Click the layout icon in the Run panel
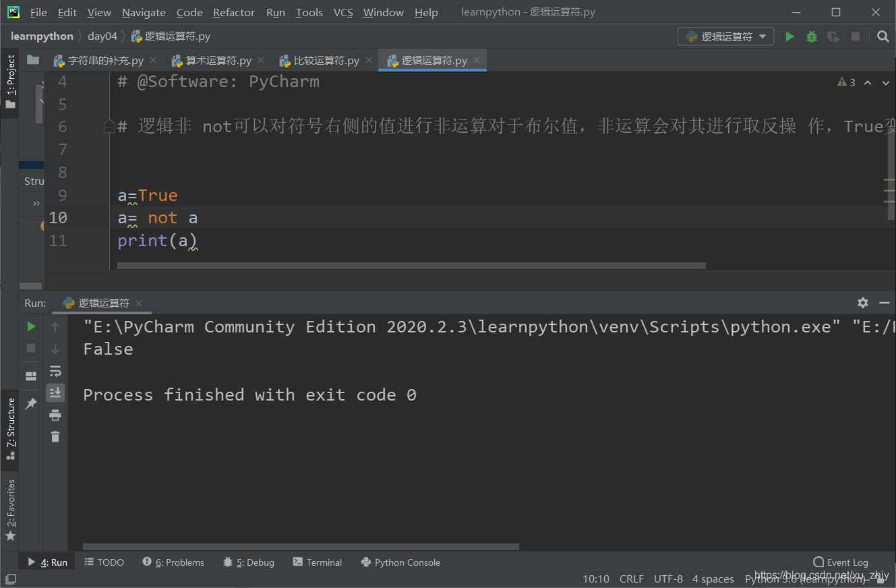The width and height of the screenshot is (896, 588). pyautogui.click(x=31, y=376)
